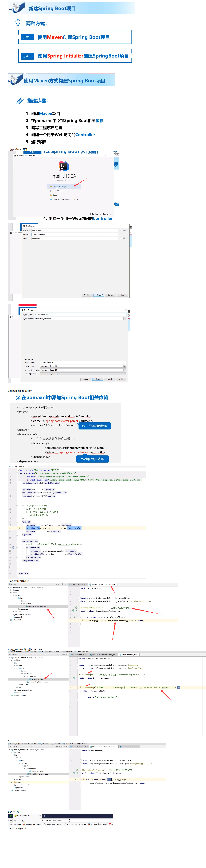Screen dimensions: 206x868
Task: Click the browser back arrow
Action: click(10, 820)
